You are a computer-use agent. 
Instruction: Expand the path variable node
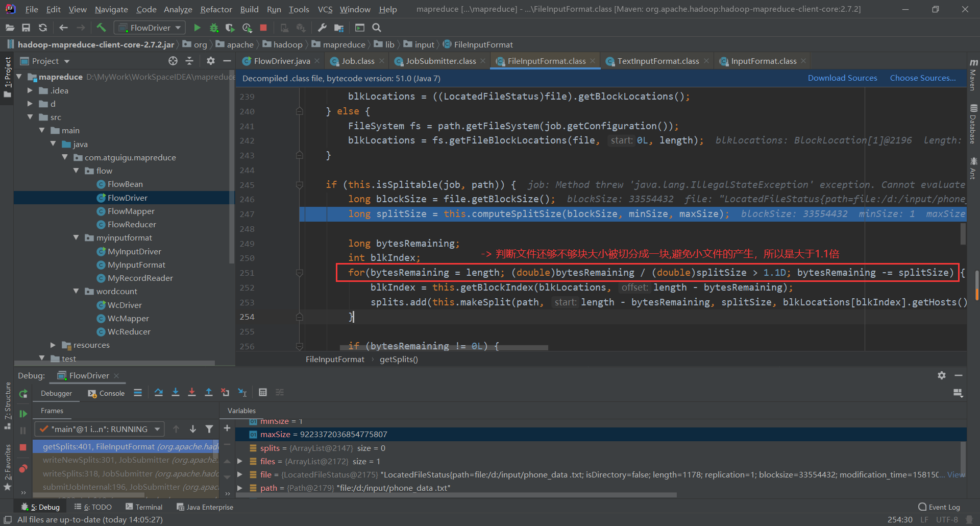point(240,488)
